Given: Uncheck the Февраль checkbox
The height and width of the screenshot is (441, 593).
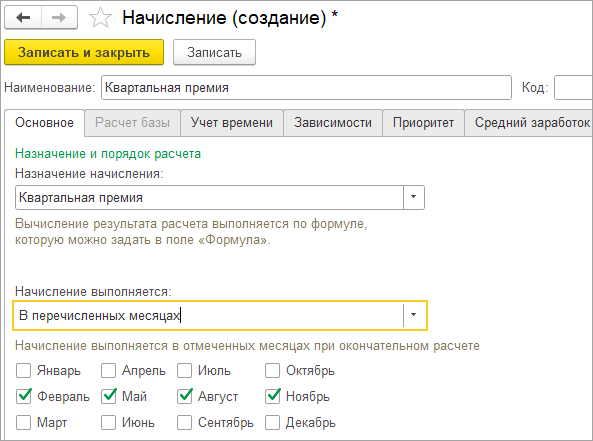Looking at the screenshot, I should click(x=23, y=396).
